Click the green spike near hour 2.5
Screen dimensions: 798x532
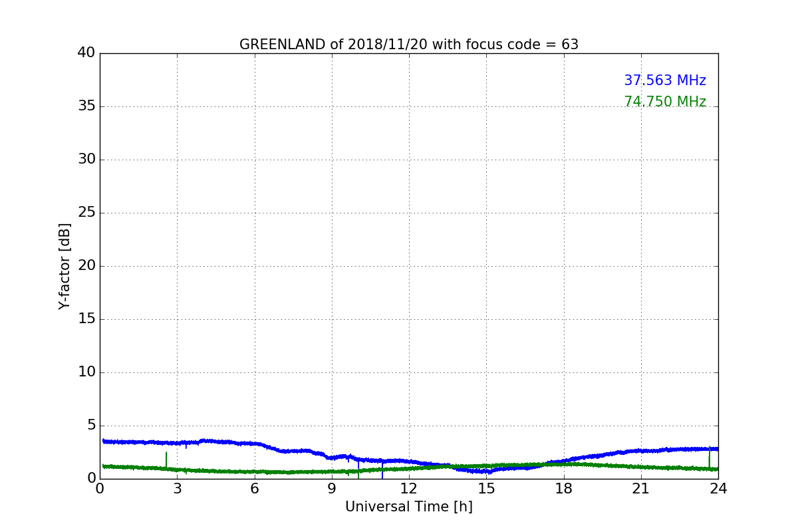[x=166, y=460]
